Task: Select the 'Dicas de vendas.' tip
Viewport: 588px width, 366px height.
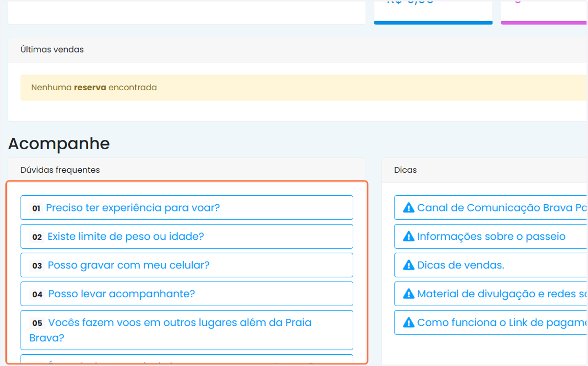Action: [491, 265]
